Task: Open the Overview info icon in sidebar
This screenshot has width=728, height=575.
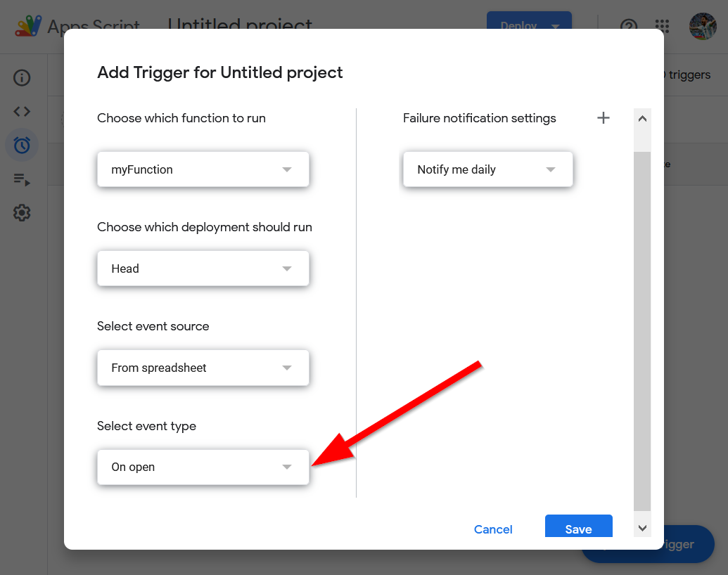Action: coord(22,78)
